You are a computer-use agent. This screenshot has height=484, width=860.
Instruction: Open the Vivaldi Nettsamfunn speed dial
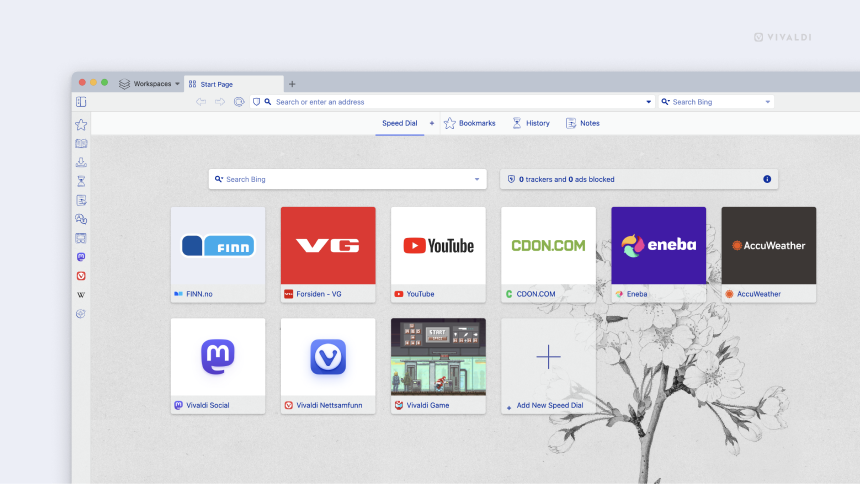point(328,366)
